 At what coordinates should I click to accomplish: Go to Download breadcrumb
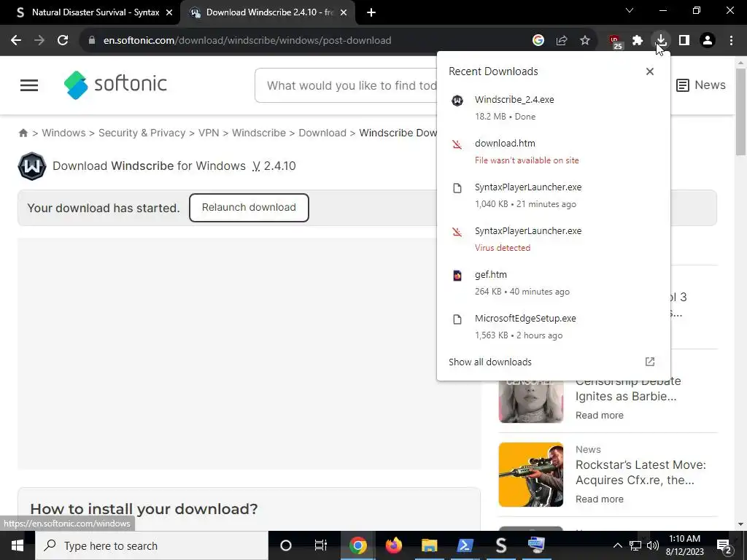(x=322, y=133)
